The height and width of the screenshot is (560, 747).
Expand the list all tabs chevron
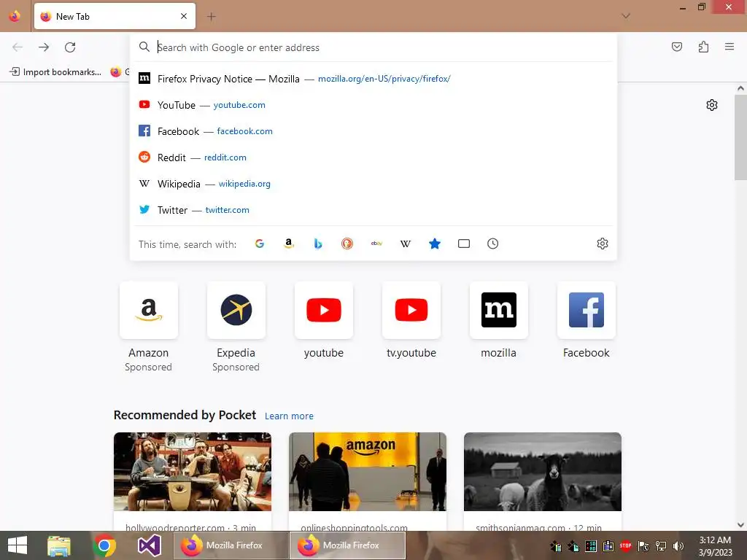[x=626, y=16]
